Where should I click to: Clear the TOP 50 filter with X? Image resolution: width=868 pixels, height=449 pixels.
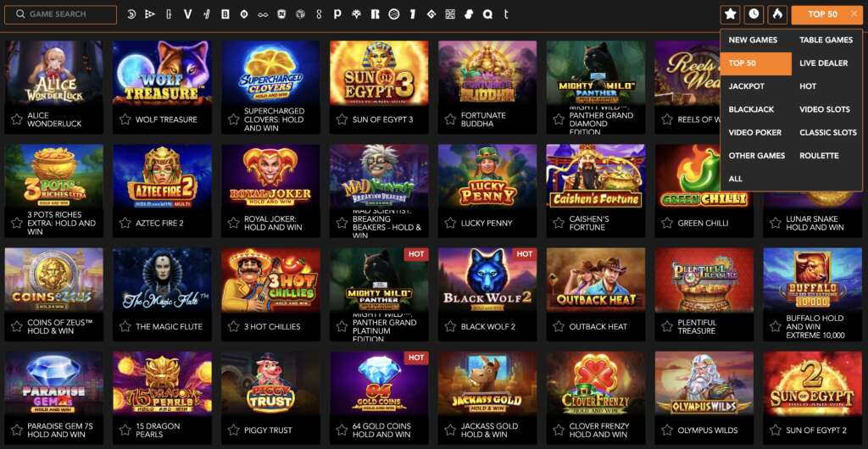(x=854, y=14)
